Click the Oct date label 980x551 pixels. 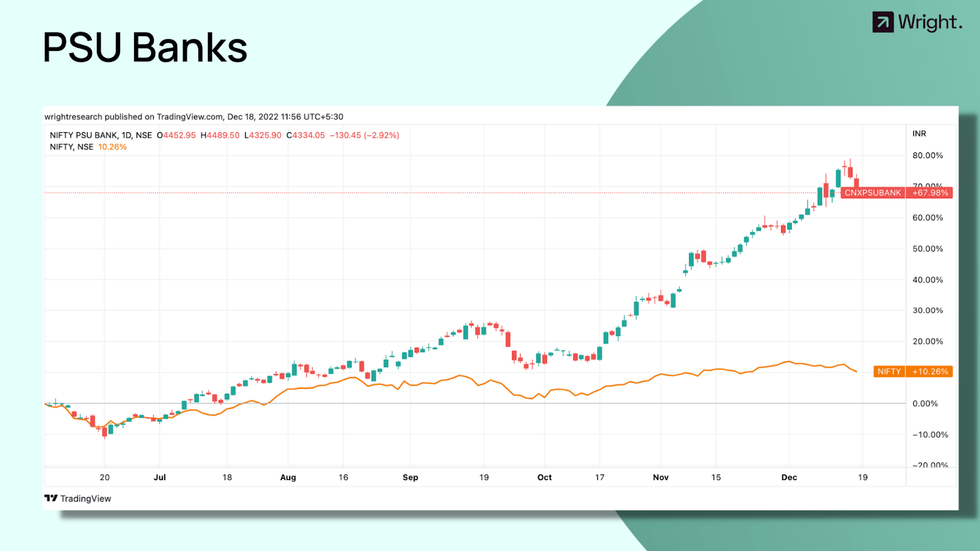click(545, 478)
